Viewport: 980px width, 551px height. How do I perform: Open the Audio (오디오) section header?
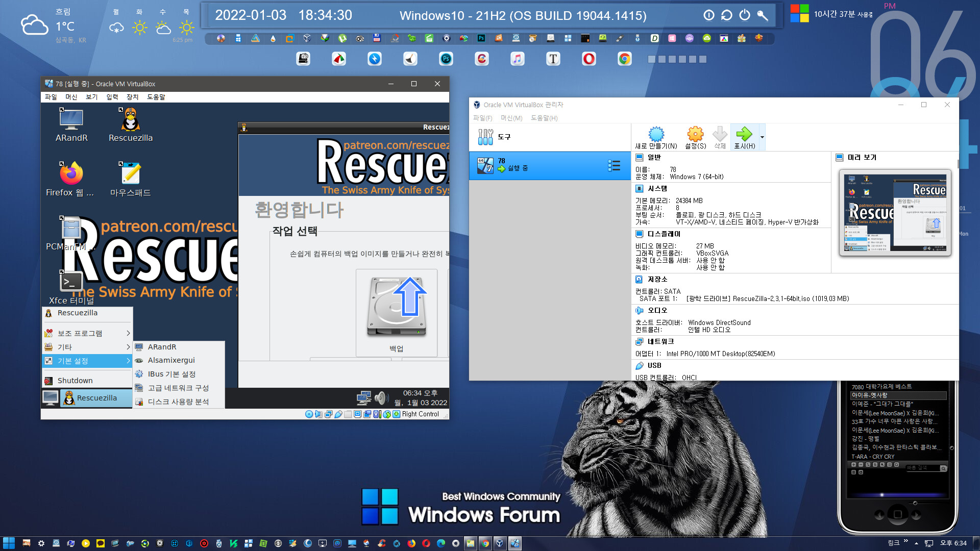(657, 310)
